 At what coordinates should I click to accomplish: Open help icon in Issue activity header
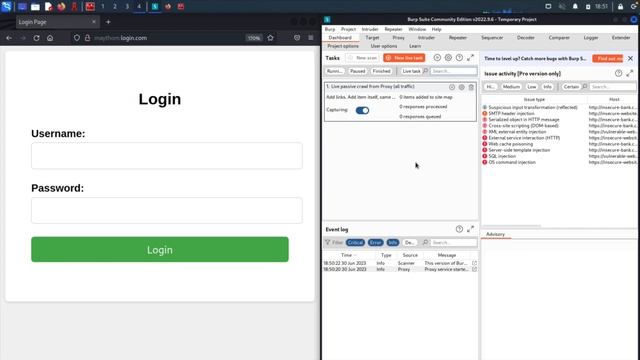[618, 73]
